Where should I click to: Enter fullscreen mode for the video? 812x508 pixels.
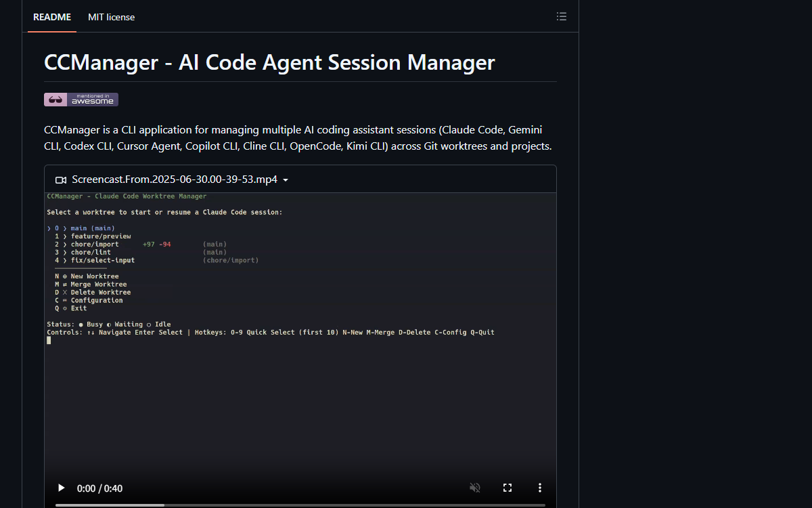pyautogui.click(x=507, y=488)
